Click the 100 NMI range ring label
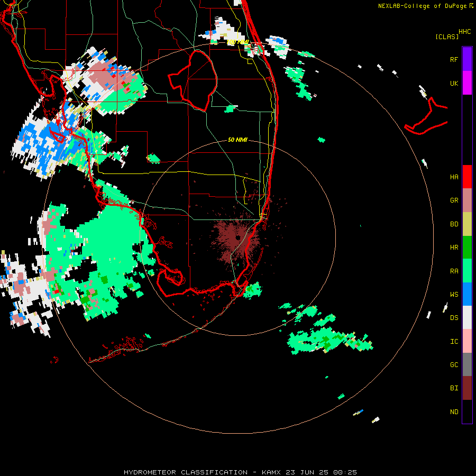476x476 pixels. coord(237,42)
